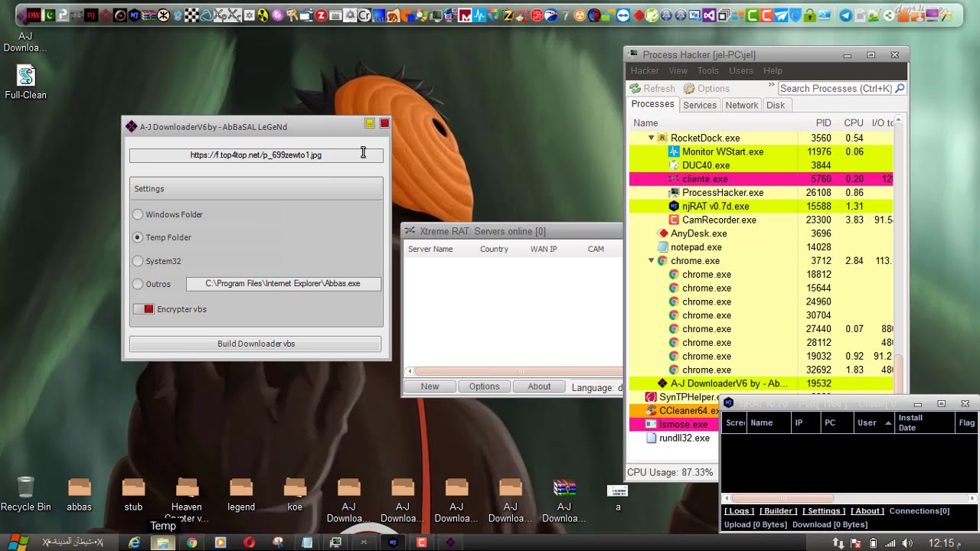Click Refresh in Process Hacker toolbar

click(652, 89)
